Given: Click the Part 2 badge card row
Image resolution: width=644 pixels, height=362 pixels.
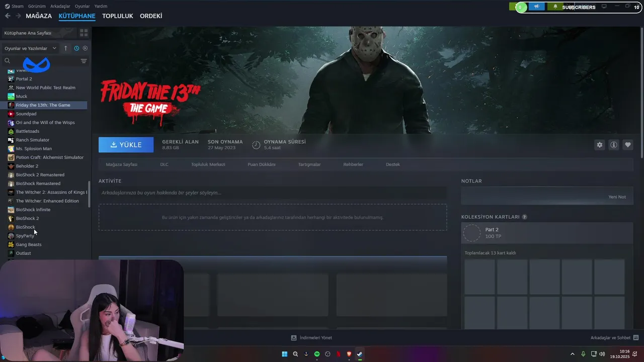Looking at the screenshot, I should click(547, 233).
